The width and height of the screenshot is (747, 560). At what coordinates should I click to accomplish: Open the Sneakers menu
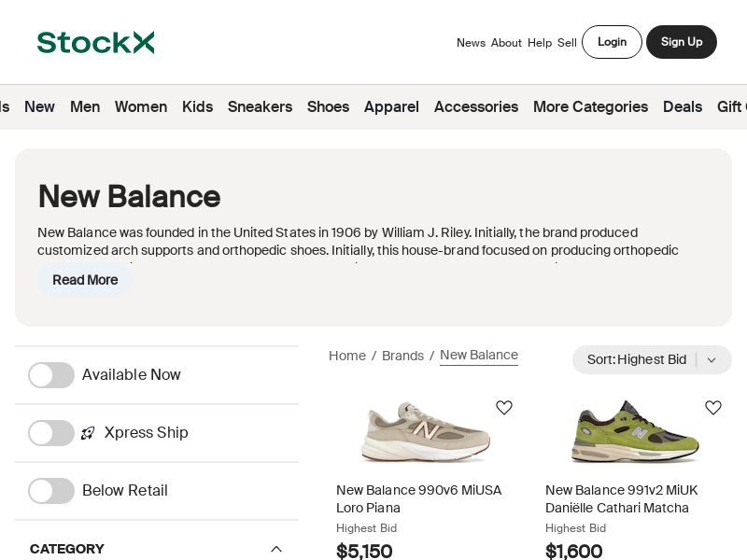coord(261,106)
